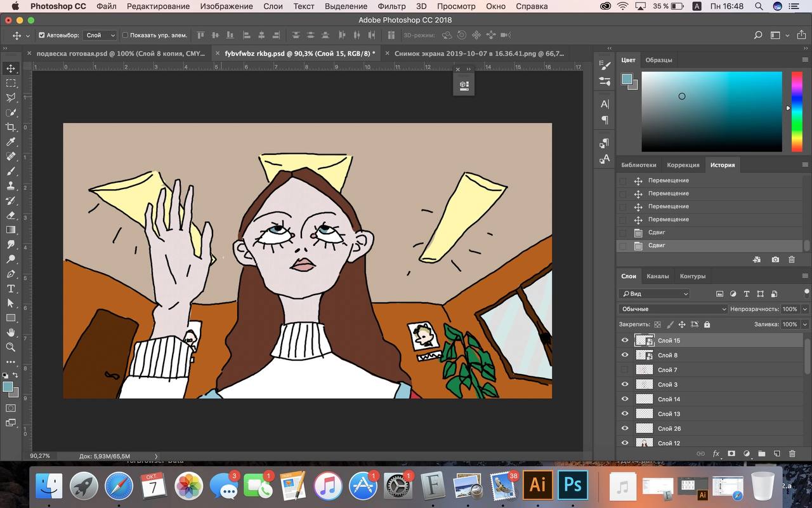812x508 pixels.
Task: Select the Zoom tool
Action: [11, 347]
